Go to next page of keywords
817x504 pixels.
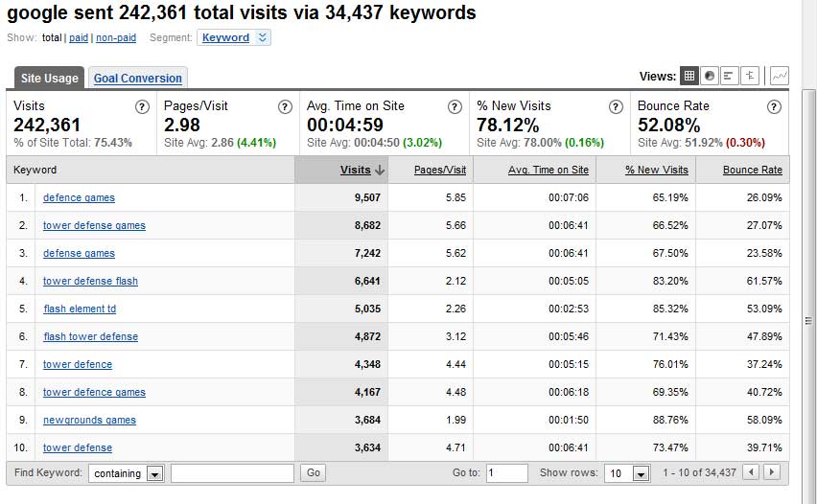point(771,472)
